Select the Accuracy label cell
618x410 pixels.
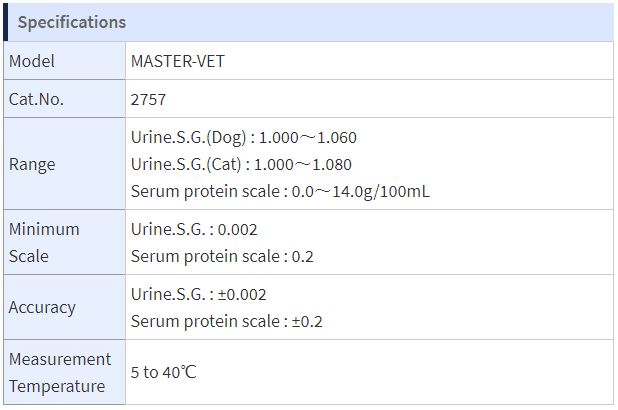65,307
